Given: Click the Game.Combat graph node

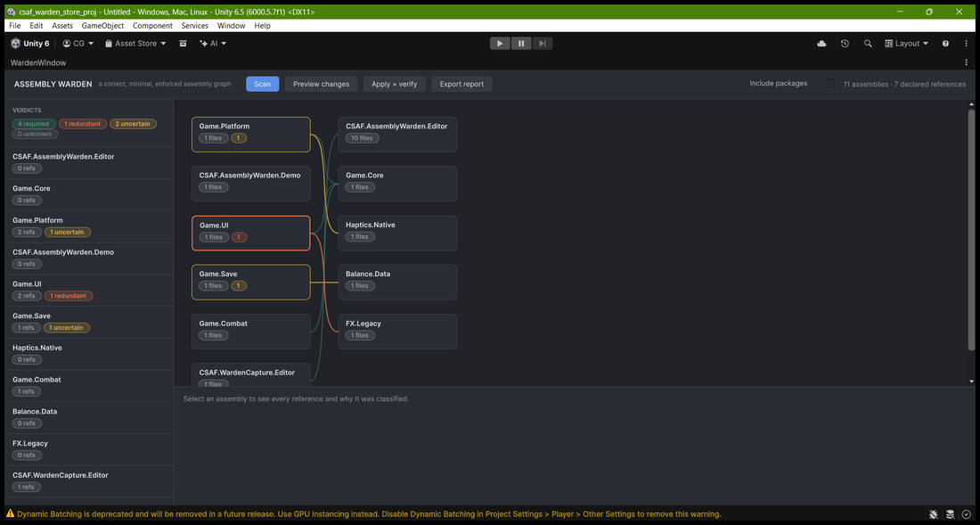Looking at the screenshot, I should (x=250, y=332).
